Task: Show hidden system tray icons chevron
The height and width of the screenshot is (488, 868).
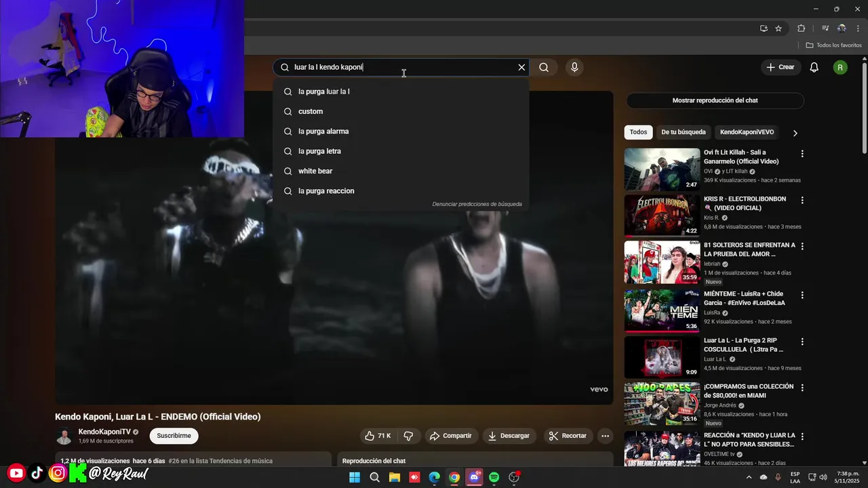Action: coord(749,477)
